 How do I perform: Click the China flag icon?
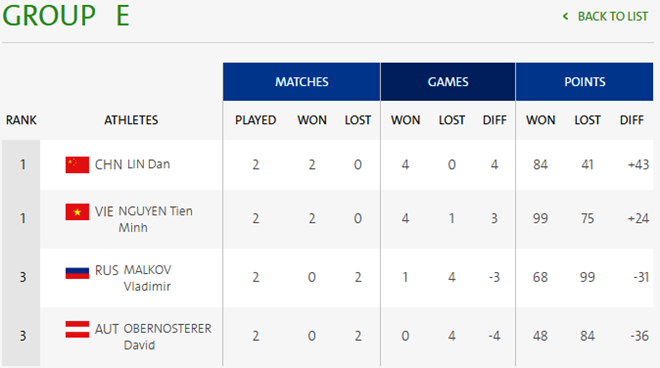tap(77, 165)
